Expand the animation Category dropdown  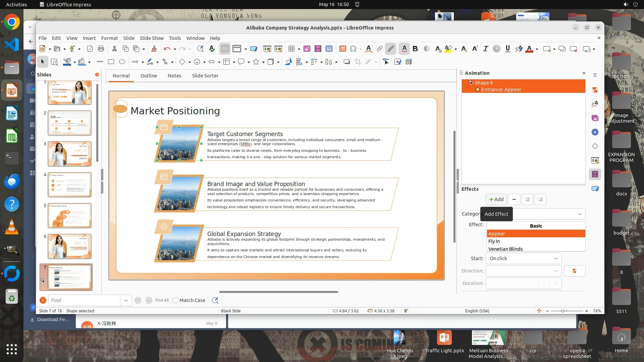[x=579, y=214]
